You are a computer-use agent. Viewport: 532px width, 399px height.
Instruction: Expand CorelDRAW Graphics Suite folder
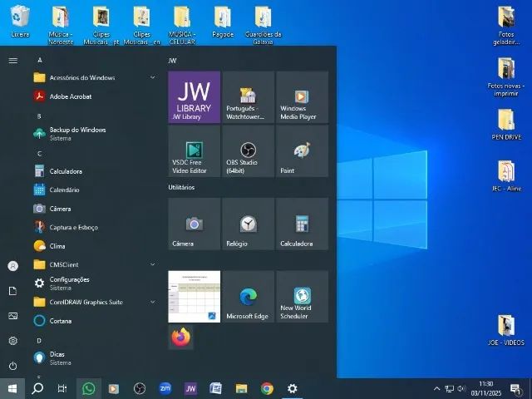pos(95,302)
